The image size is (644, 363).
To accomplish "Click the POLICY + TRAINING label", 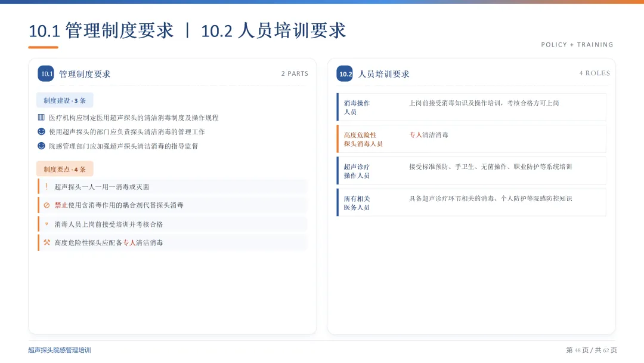I will click(x=577, y=44).
